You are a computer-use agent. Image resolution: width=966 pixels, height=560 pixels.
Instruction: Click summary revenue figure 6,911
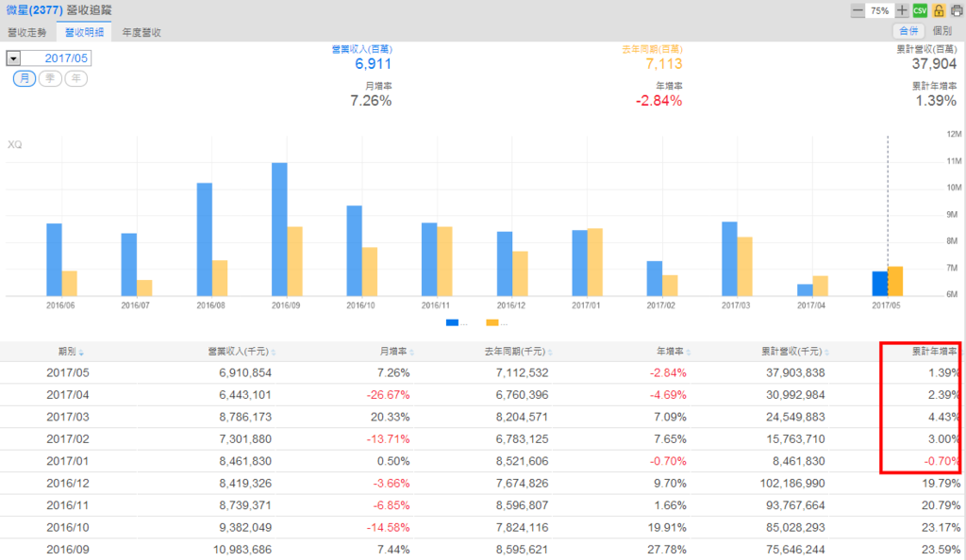pos(374,64)
